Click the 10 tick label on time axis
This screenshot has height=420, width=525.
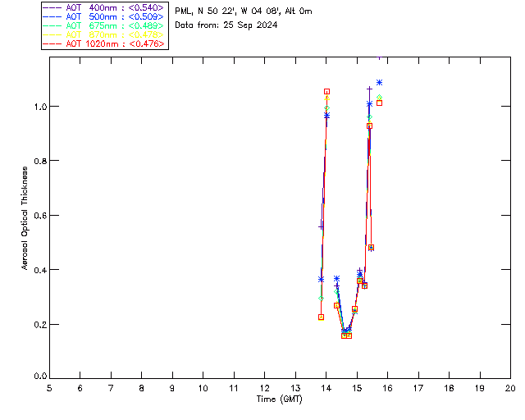[x=203, y=388]
